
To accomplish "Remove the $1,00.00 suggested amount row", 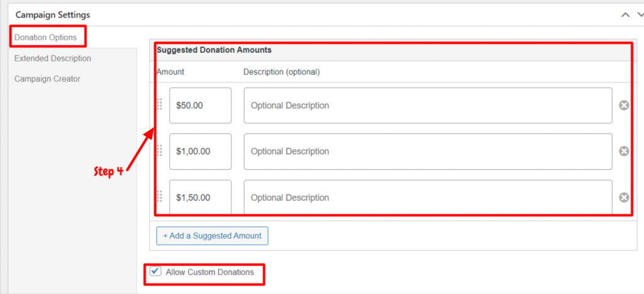I will tap(624, 151).
